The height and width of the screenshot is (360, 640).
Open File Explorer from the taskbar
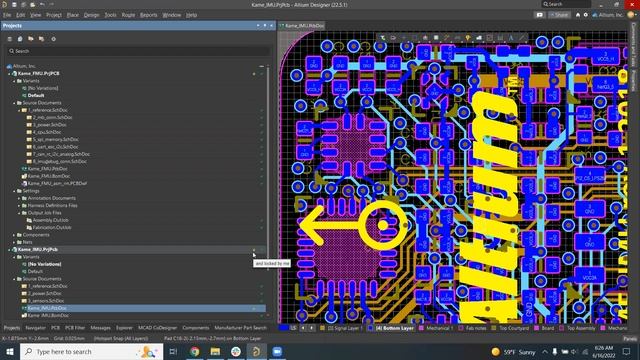pyautogui.click(x=215, y=351)
